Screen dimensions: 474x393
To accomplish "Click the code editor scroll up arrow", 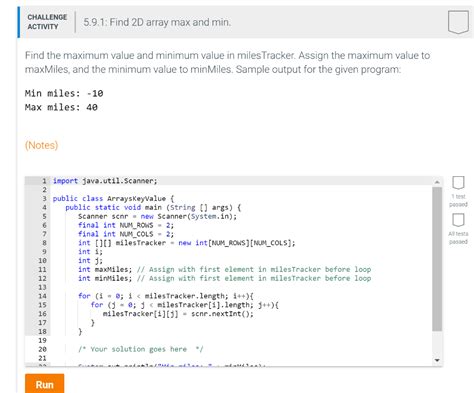I will (x=437, y=182).
